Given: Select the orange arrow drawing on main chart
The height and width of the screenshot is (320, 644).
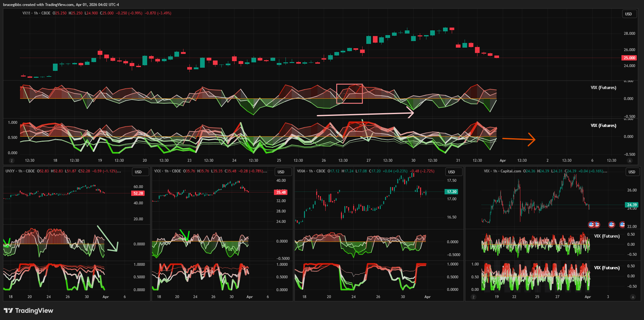Looking at the screenshot, I should pos(518,139).
